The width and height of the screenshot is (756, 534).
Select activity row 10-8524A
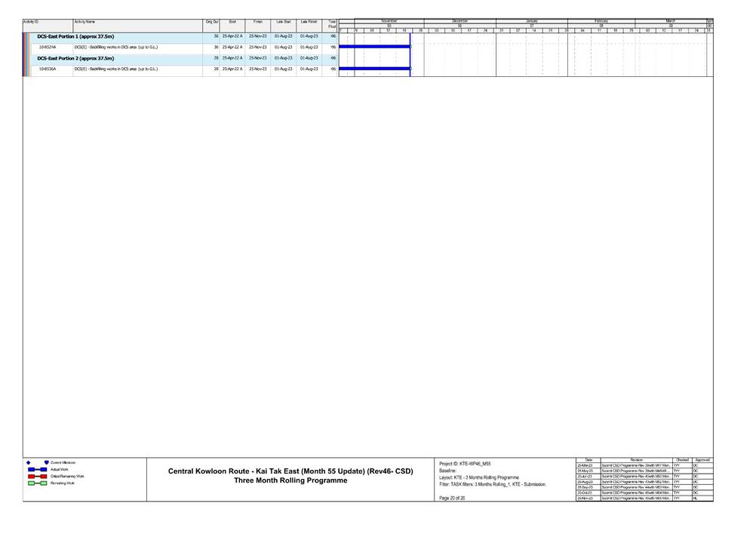click(x=48, y=47)
